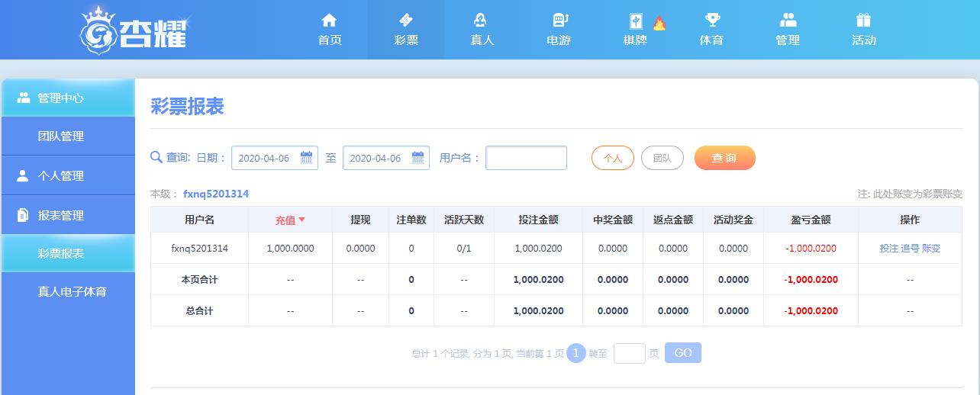Click the 彩票报表 page heading
This screenshot has height=395, width=980.
point(187,107)
